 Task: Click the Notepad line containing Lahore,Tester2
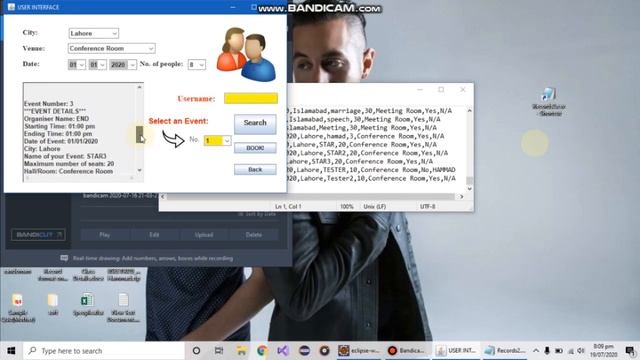(x=371, y=178)
